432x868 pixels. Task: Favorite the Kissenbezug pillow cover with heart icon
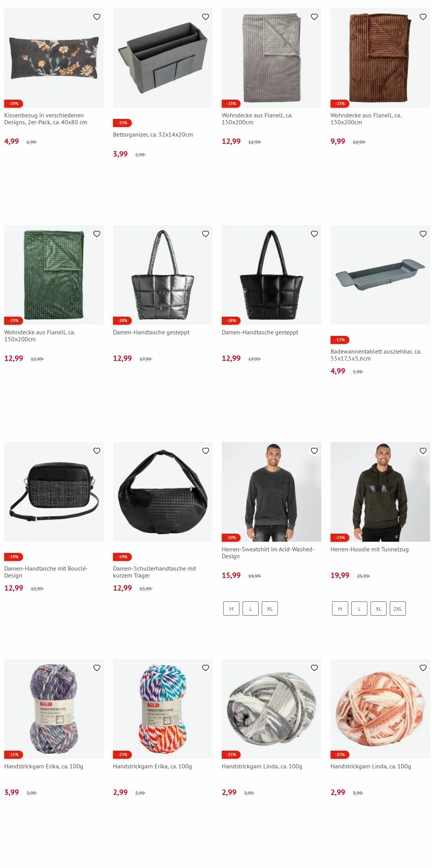point(97,17)
